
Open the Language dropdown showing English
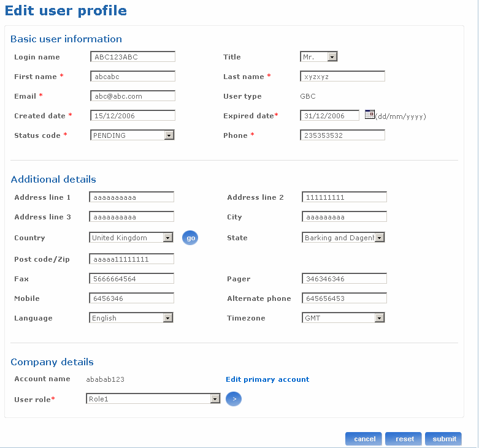click(x=131, y=318)
